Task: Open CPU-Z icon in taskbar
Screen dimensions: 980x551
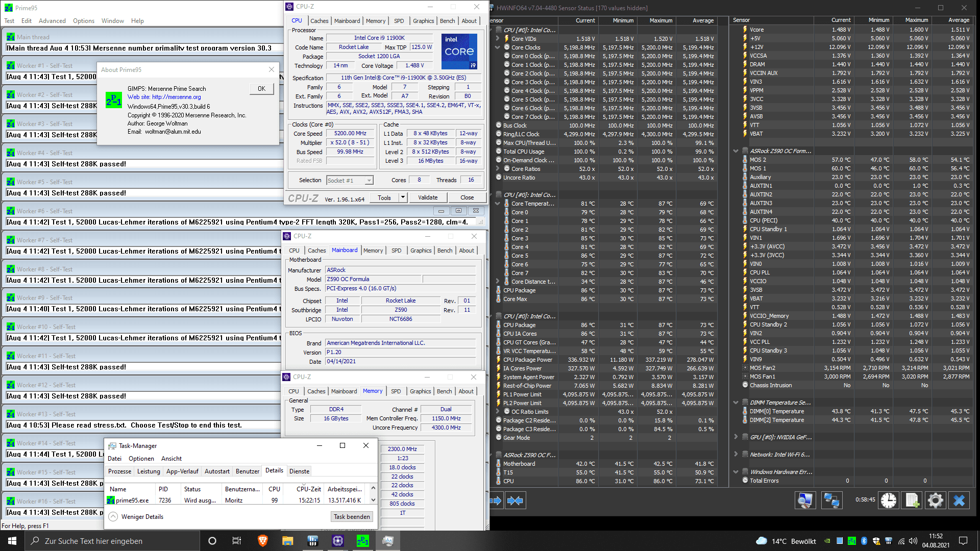Action: [338, 541]
